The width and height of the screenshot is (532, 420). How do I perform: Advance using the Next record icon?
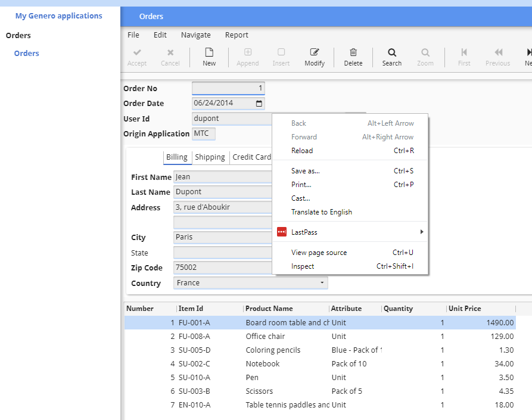coord(527,57)
